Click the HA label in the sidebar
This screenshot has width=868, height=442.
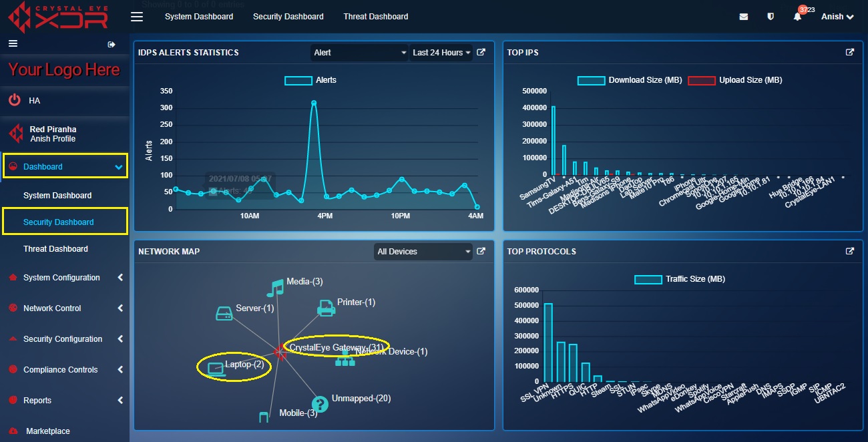pos(35,101)
